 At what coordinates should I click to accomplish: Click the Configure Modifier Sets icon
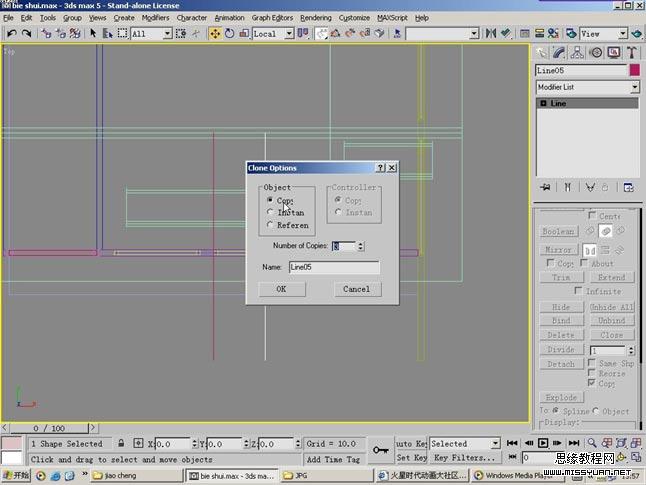click(628, 187)
